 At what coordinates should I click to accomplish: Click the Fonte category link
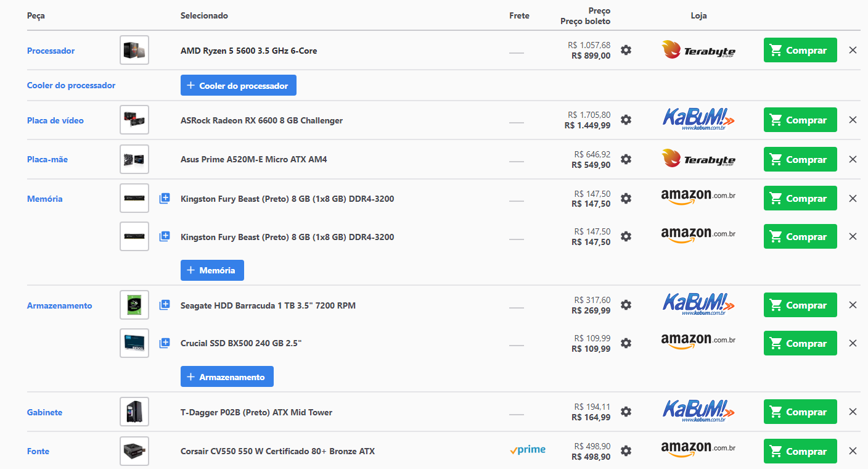[38, 451]
